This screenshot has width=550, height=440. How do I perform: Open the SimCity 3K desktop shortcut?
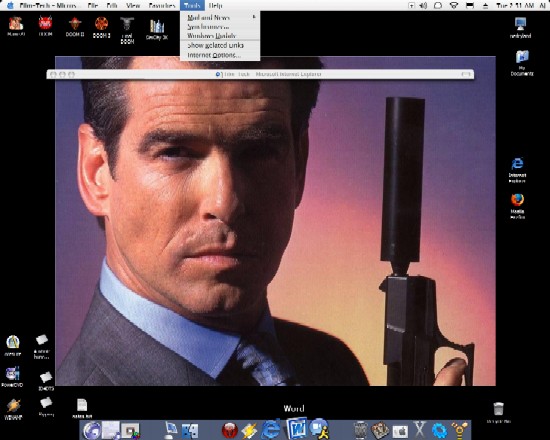(157, 29)
